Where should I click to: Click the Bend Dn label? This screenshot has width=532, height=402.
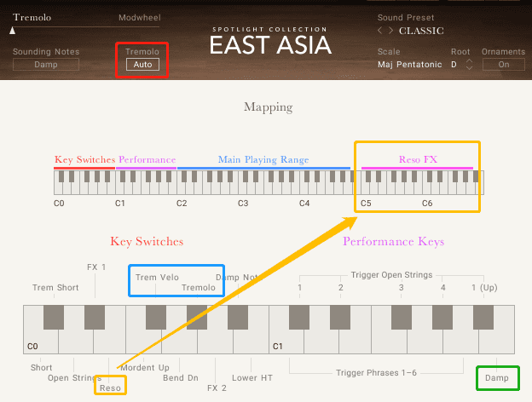coord(181,377)
